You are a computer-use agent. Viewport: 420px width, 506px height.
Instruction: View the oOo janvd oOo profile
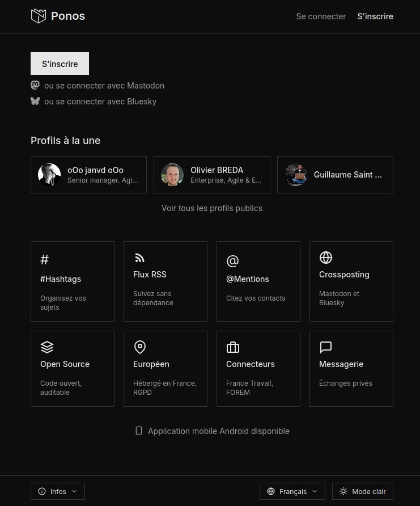click(x=88, y=175)
